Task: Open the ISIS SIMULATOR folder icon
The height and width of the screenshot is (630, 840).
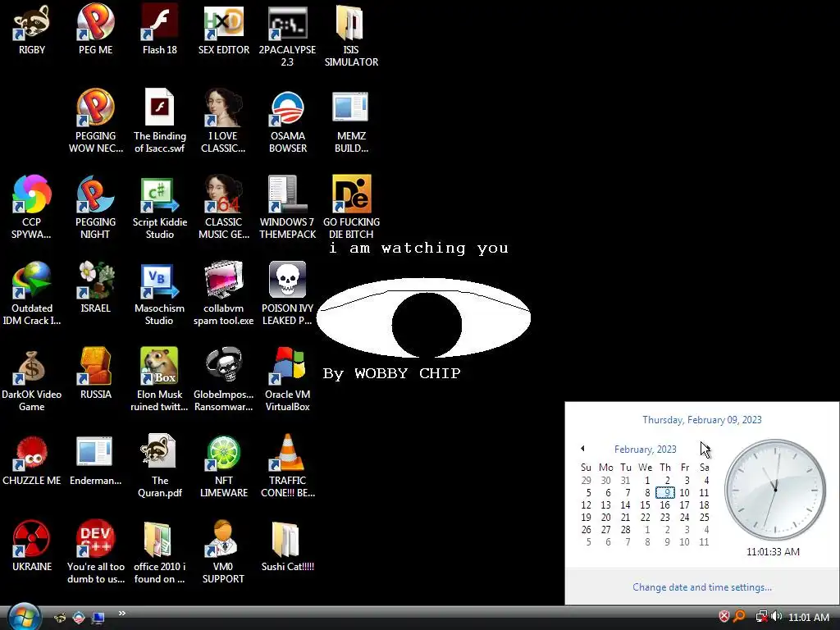Action: coord(351,36)
